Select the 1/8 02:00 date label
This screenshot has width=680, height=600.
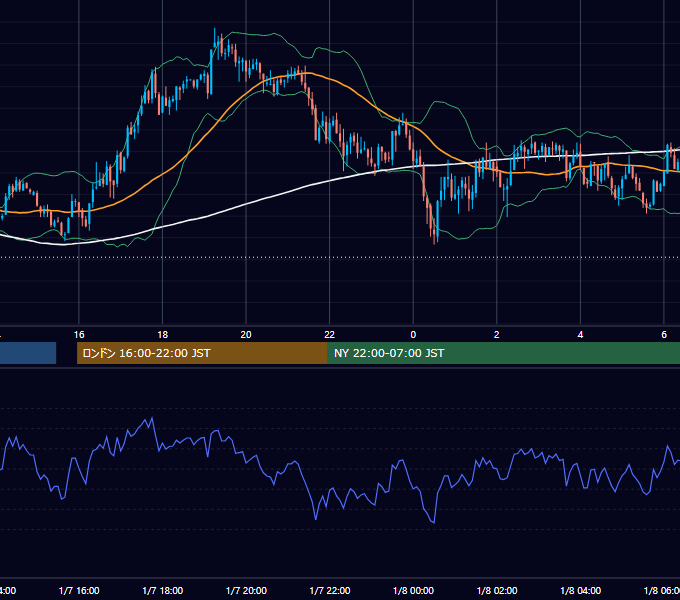497,590
